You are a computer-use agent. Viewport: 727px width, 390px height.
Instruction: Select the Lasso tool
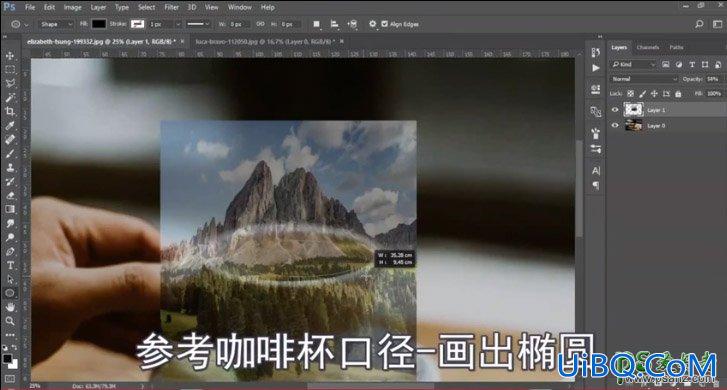[x=10, y=83]
